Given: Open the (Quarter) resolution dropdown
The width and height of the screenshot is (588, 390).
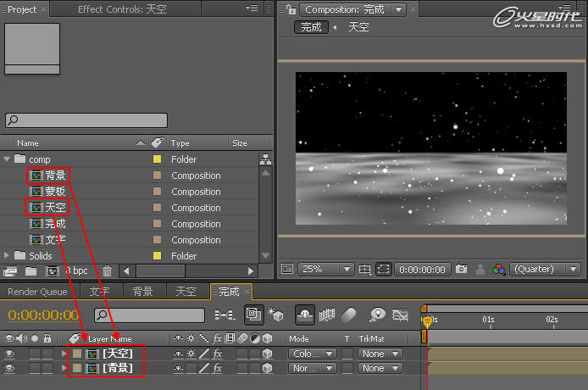Looking at the screenshot, I should [x=545, y=269].
